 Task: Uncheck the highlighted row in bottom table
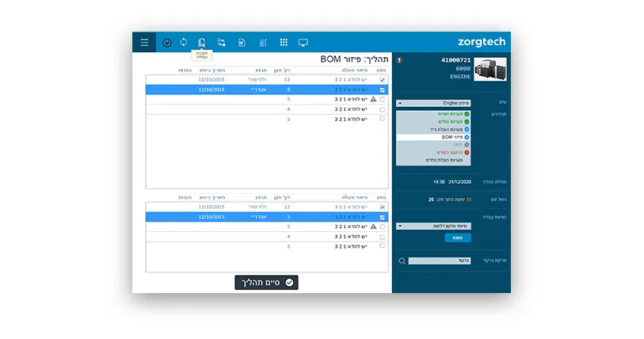click(x=383, y=217)
